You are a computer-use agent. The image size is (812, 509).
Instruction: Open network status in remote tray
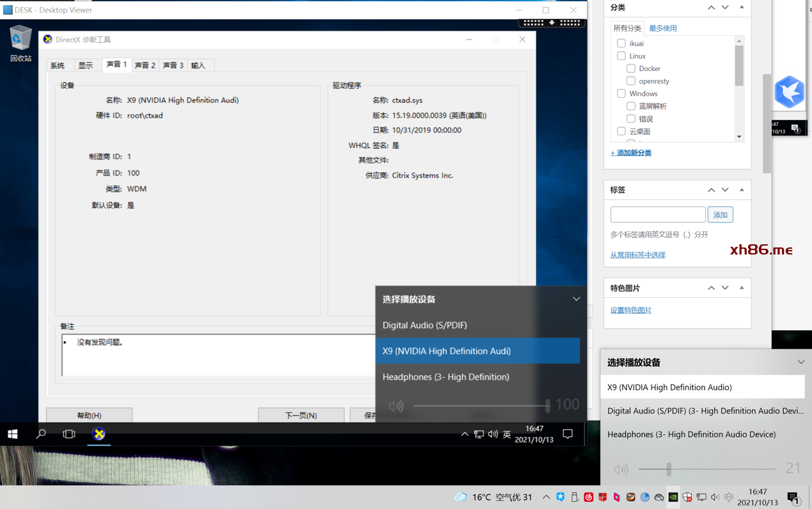tap(479, 434)
